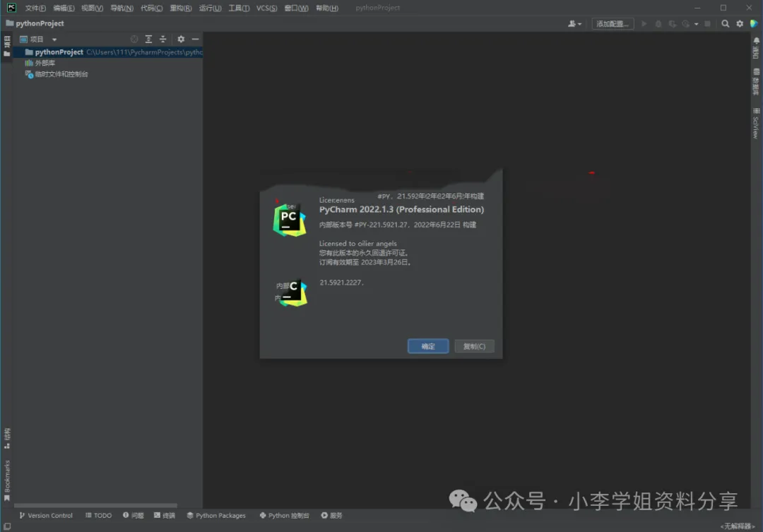Click the Search Everywhere magnifier icon

coord(725,23)
